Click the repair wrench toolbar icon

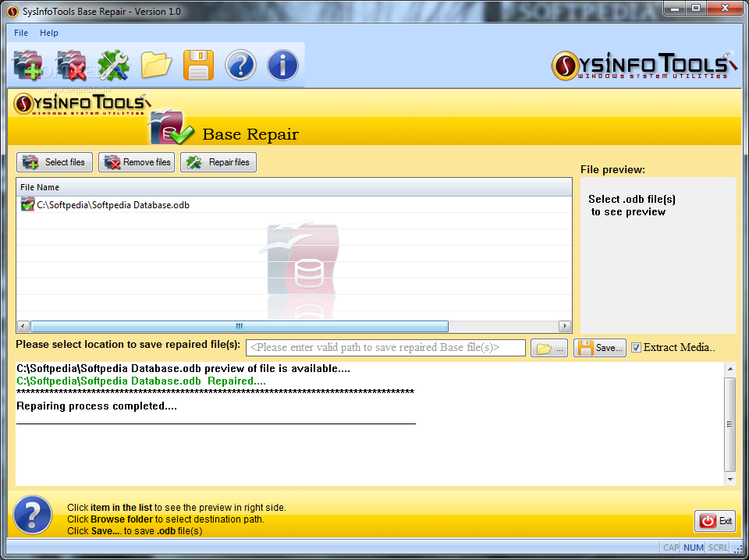point(114,66)
